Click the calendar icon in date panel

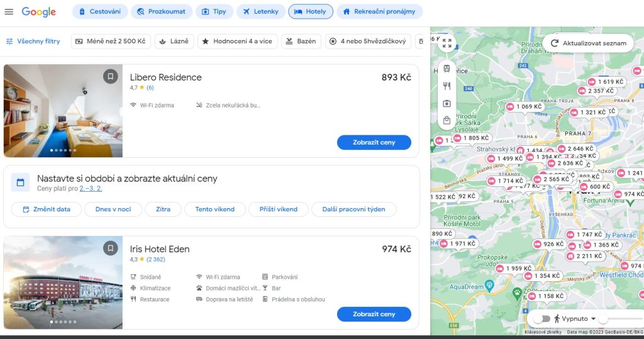20,182
